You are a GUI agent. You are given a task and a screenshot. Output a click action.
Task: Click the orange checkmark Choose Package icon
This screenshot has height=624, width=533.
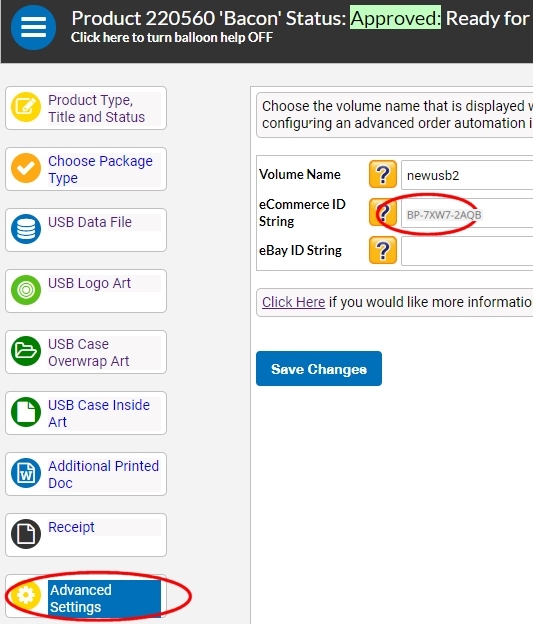point(26,168)
